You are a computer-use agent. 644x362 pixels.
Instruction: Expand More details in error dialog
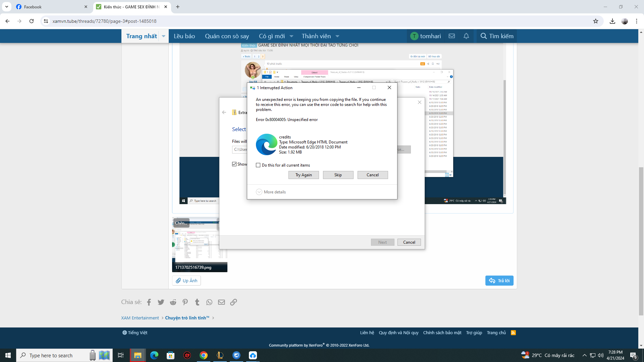pyautogui.click(x=259, y=192)
